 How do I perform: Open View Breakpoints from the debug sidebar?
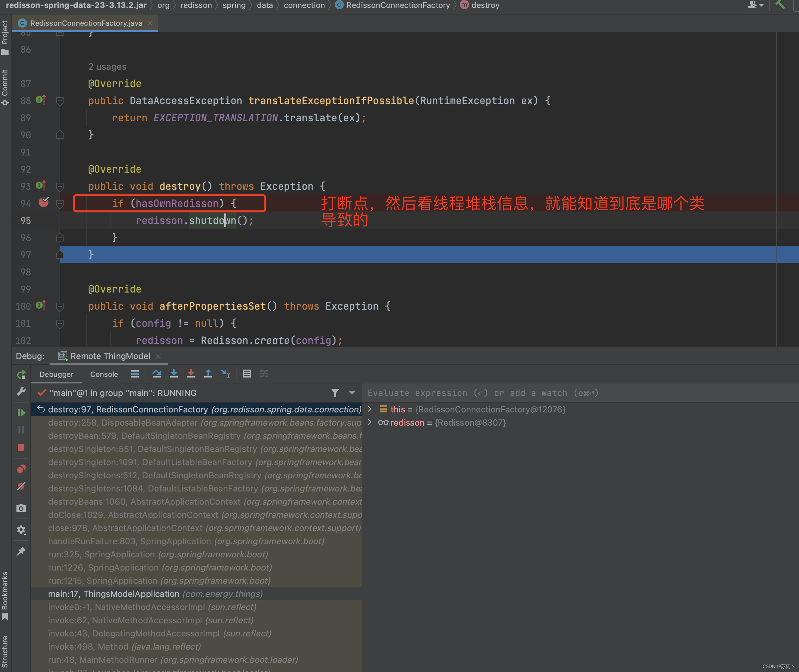(21, 468)
